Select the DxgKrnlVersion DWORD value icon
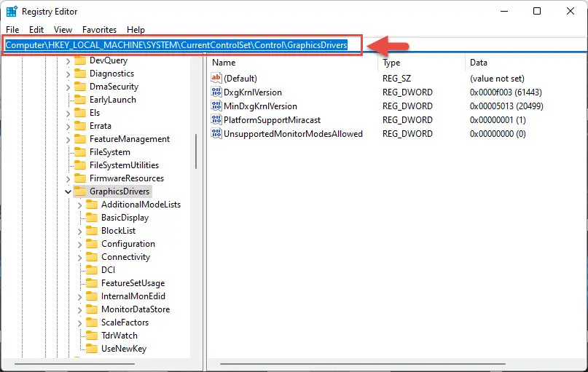Viewport: 588px width, 372px height. (216, 92)
